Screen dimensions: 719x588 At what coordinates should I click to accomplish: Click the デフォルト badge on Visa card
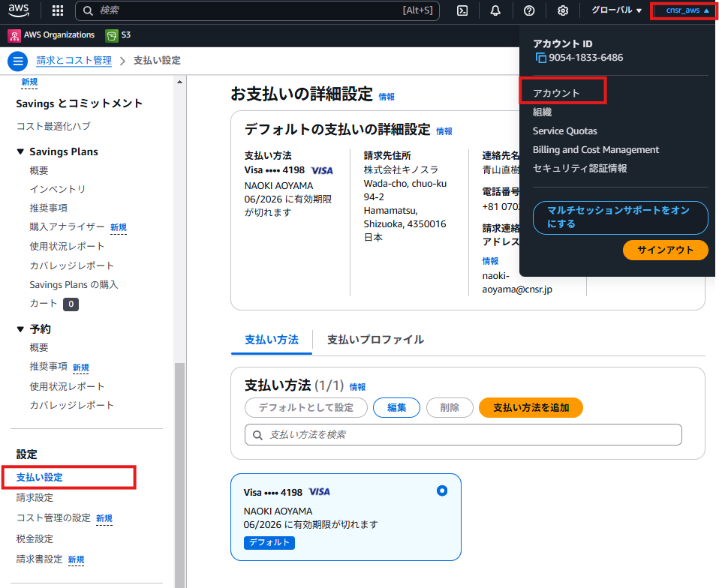tap(269, 543)
